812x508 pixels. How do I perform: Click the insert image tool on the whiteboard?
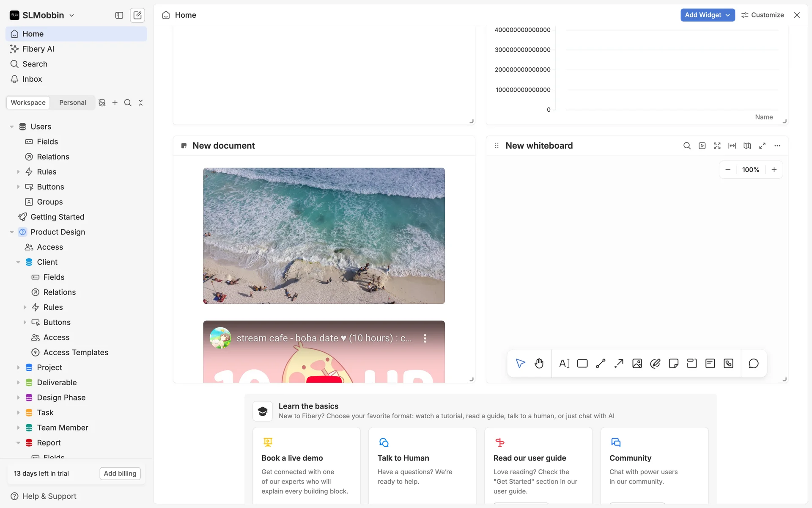pos(637,363)
